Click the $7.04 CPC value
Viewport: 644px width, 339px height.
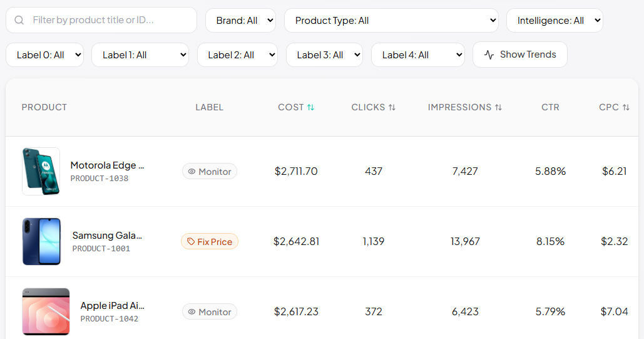tap(615, 312)
